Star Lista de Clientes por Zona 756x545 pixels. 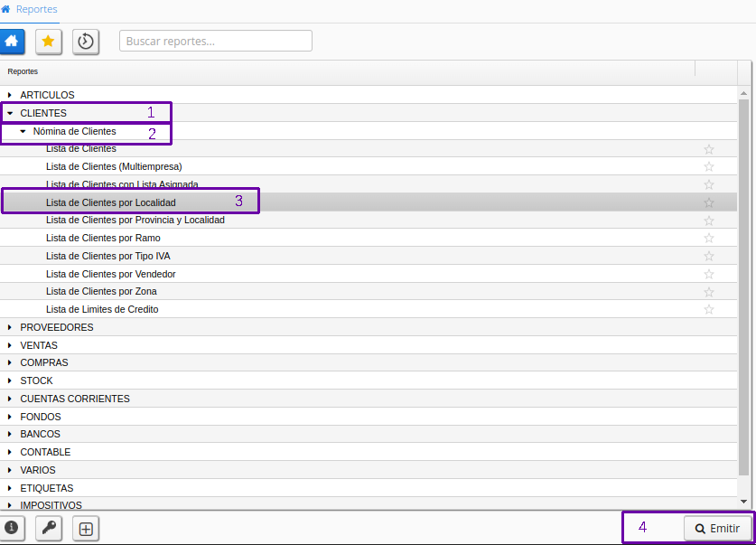coord(709,292)
